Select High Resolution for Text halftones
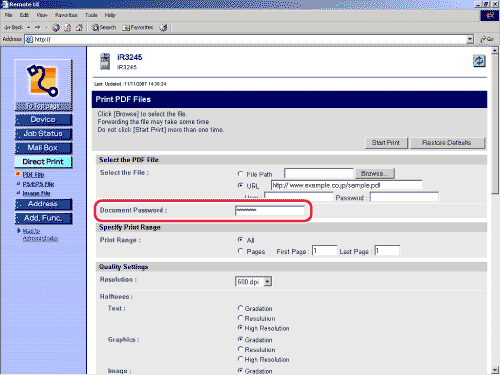Viewport: 500px width, 375px height. [x=240, y=328]
